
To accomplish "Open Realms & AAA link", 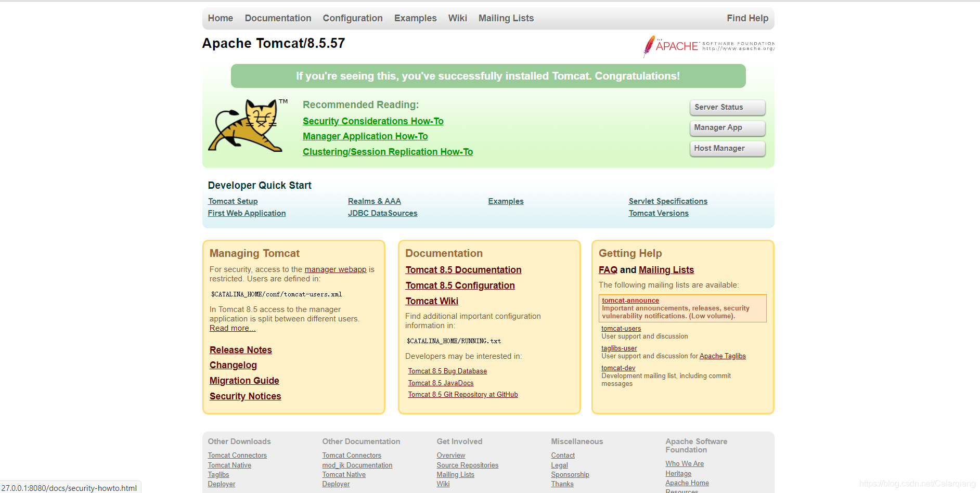I will tap(375, 201).
